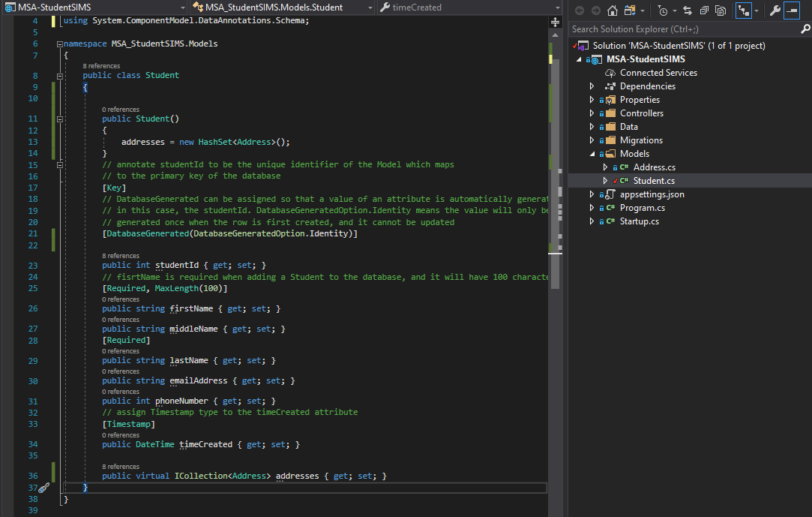Open Properties wrench icon
Screen dimensions: 812x517
click(775, 11)
